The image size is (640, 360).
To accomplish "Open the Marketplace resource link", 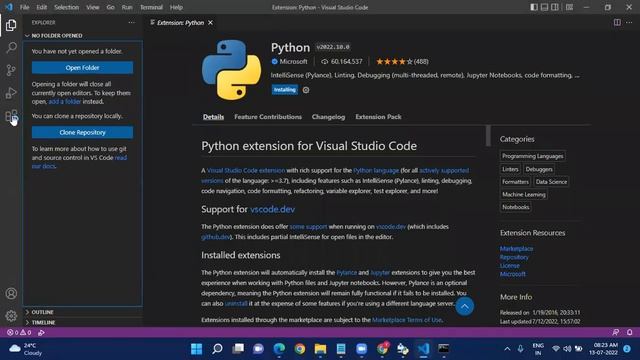I will tap(516, 249).
